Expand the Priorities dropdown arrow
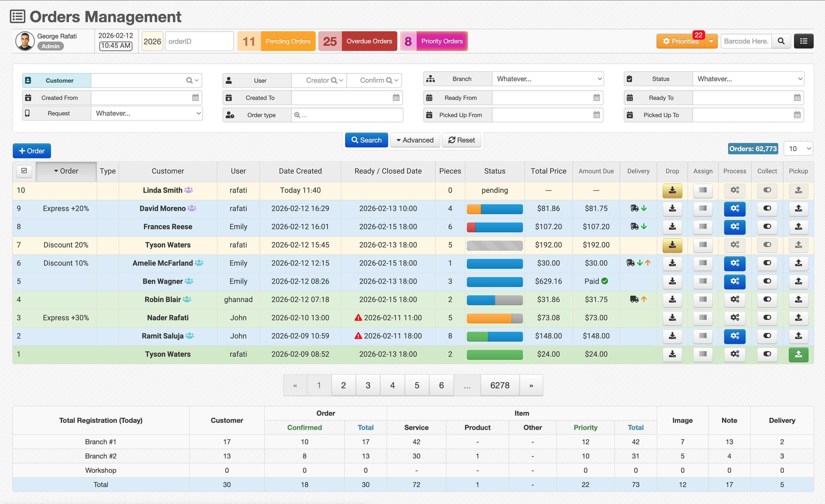The width and height of the screenshot is (825, 504). tap(711, 41)
